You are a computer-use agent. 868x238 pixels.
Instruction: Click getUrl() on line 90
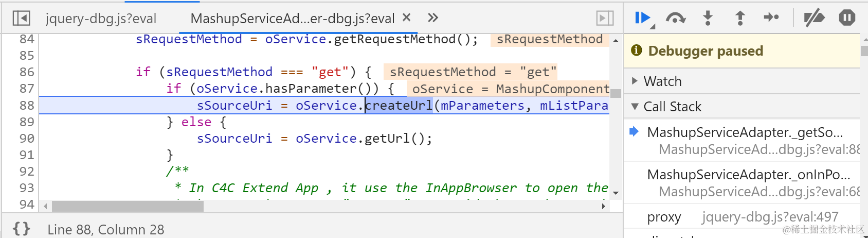point(395,138)
